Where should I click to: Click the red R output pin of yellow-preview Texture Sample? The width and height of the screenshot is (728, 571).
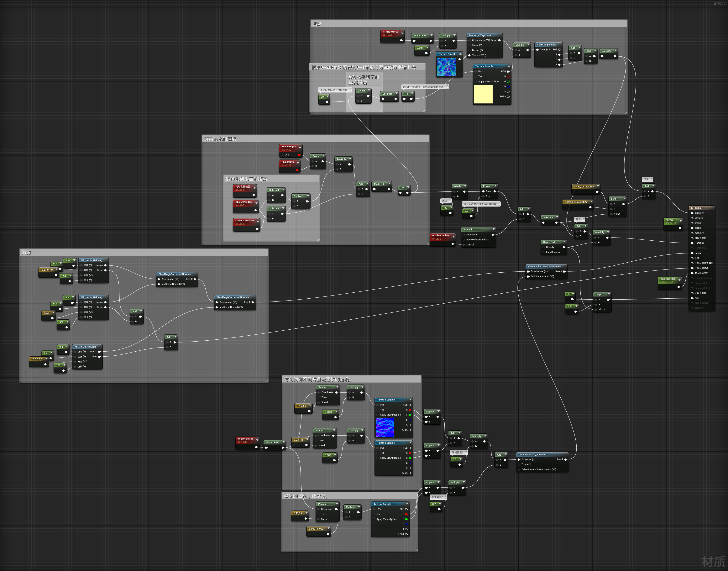(x=508, y=76)
